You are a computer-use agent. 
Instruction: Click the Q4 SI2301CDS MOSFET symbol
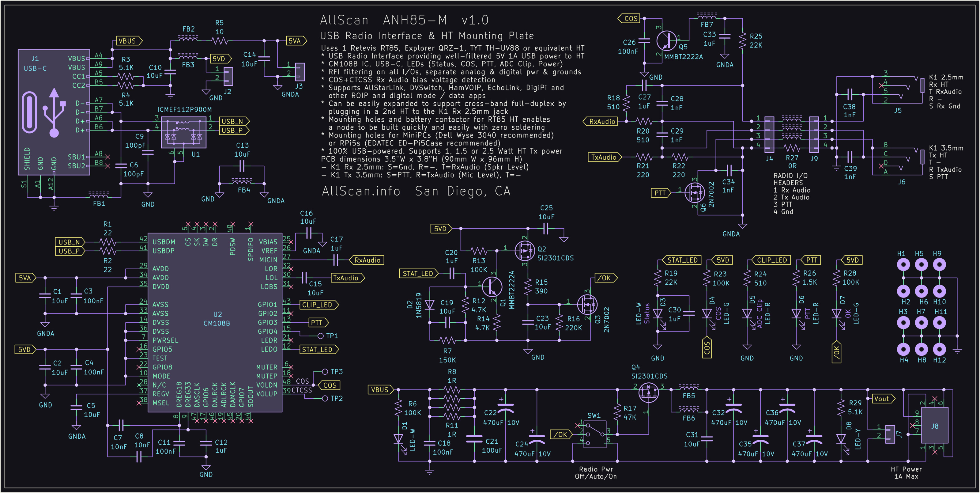648,393
